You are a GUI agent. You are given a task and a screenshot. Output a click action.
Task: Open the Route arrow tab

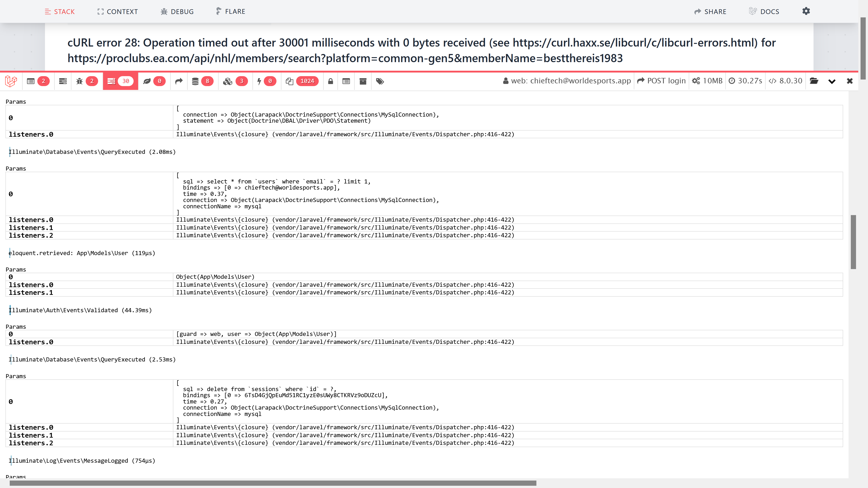179,81
